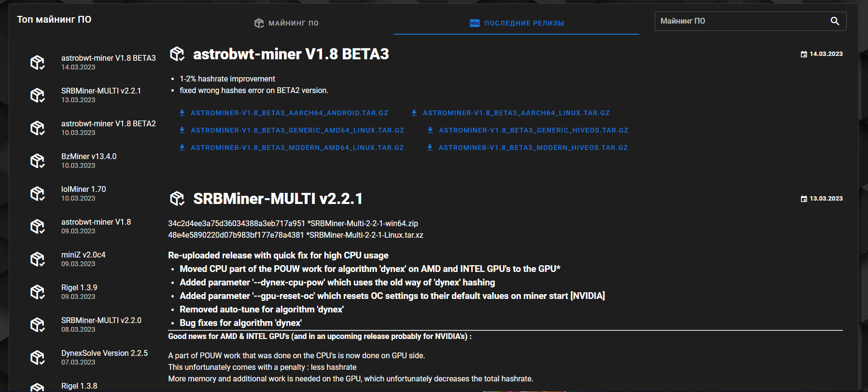Click the 13.03.2023 date label in release header
Image resolution: width=868 pixels, height=392 pixels.
coord(826,199)
